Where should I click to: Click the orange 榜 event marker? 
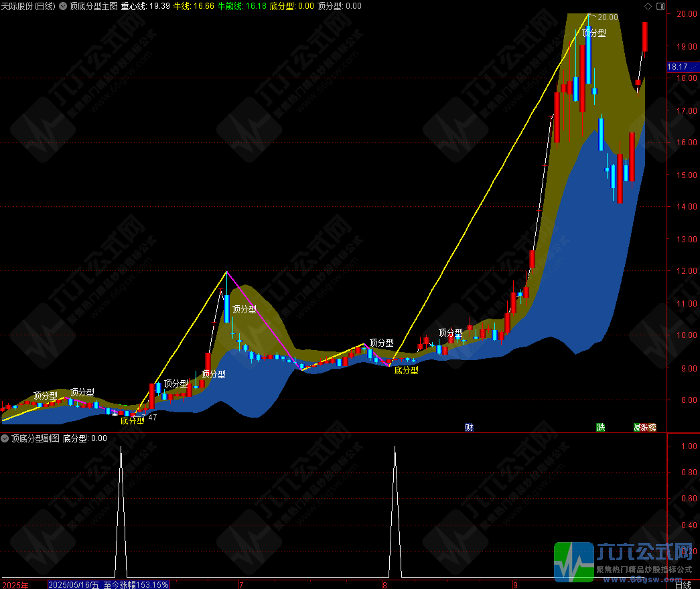[x=652, y=427]
